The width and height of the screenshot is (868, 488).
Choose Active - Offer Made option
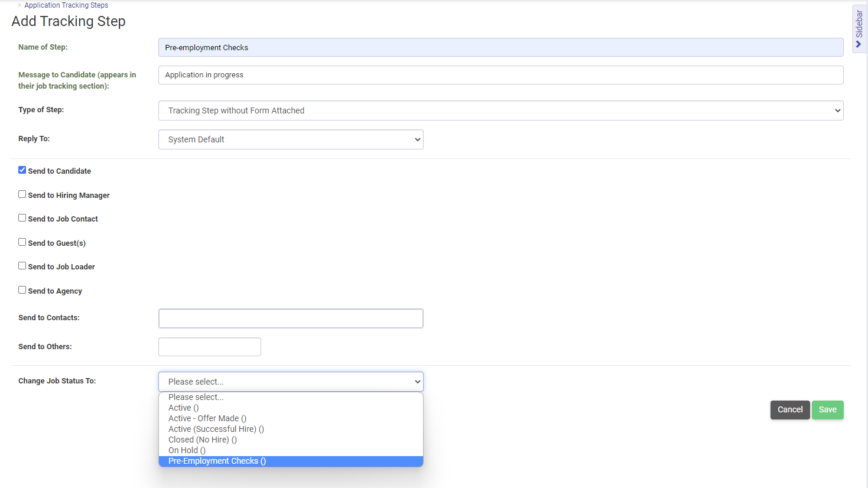pyautogui.click(x=207, y=418)
